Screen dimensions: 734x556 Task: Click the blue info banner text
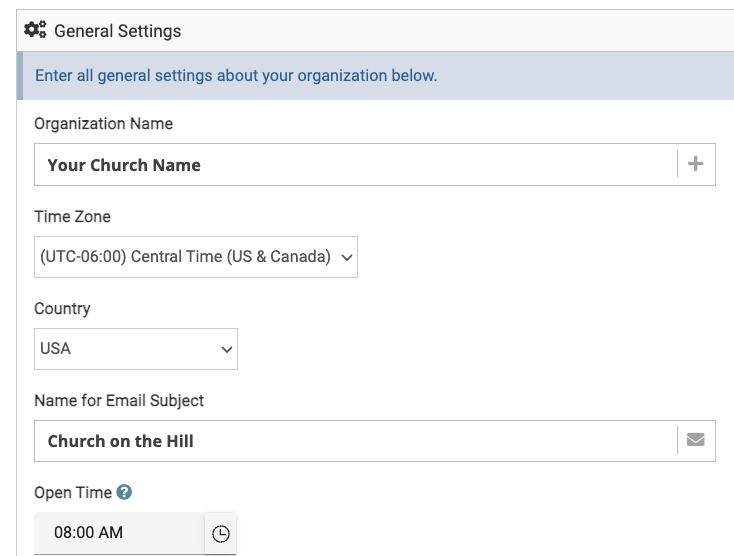click(236, 76)
